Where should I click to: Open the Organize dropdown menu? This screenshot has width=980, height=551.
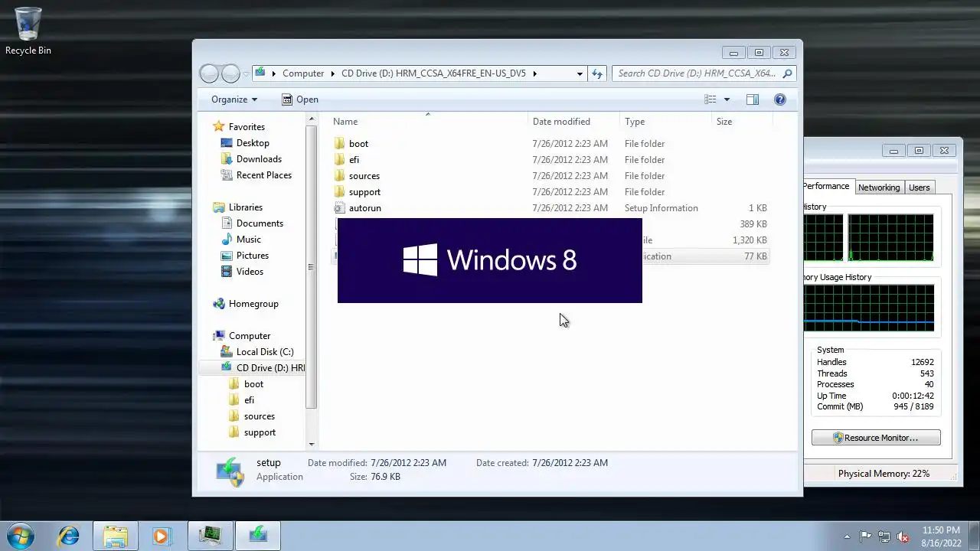click(234, 99)
